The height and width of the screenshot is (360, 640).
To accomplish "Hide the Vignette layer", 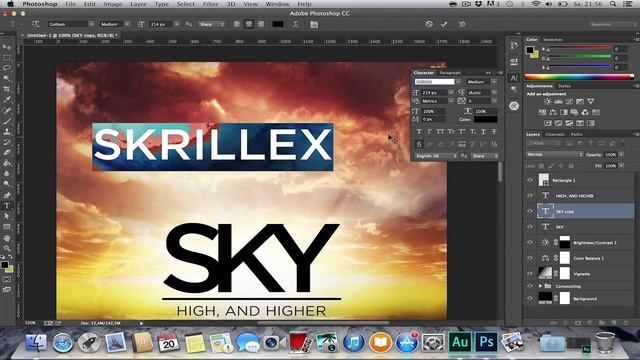I will [x=530, y=273].
